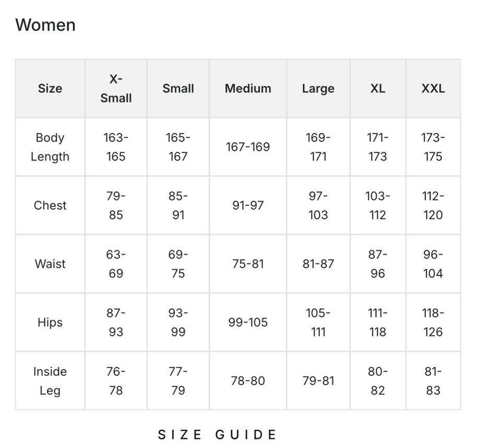Click the Size header cell
Image resolution: width=501 pixels, height=448 pixels.
[x=50, y=88]
